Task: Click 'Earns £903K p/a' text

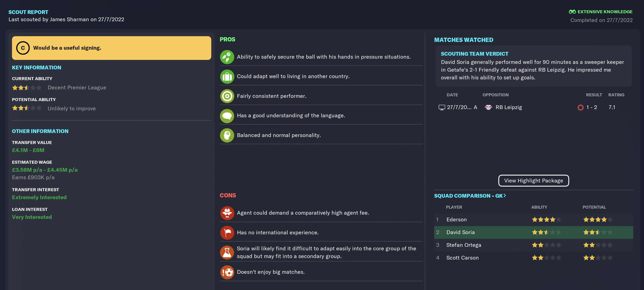Action: click(33, 177)
